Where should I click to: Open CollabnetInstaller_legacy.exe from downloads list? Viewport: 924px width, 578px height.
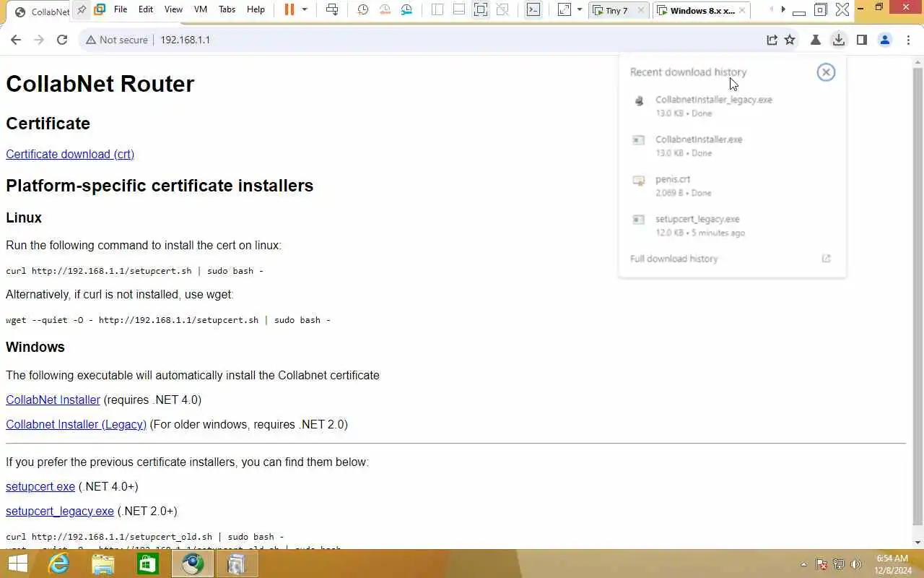coord(731,106)
